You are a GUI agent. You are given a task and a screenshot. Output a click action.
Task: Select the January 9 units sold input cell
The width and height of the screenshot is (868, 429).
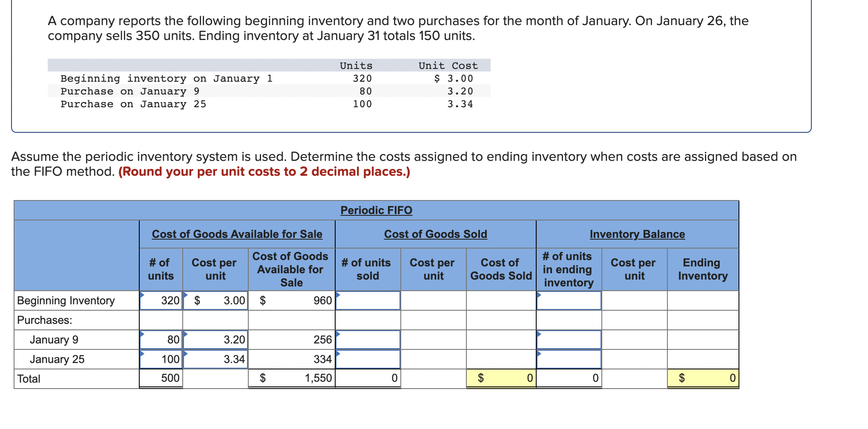coord(368,339)
